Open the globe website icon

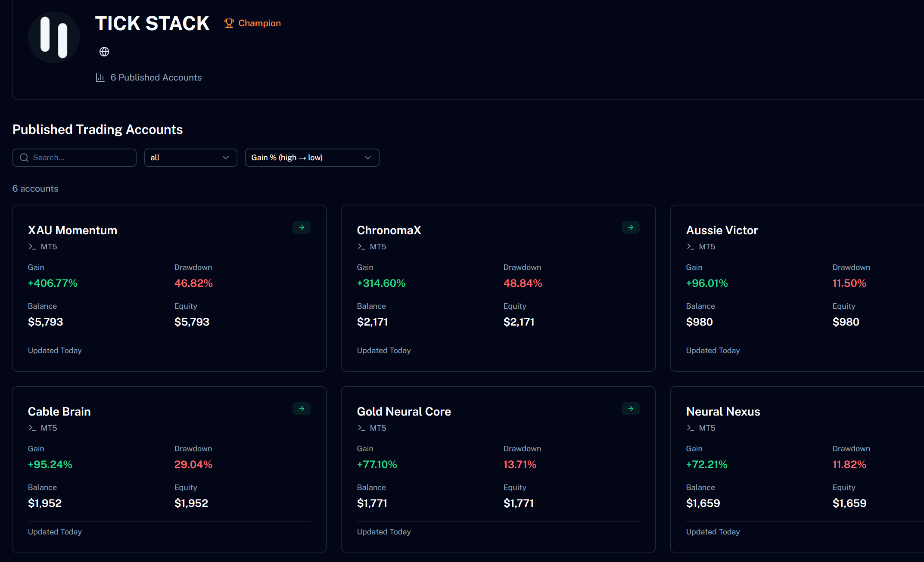tap(104, 52)
